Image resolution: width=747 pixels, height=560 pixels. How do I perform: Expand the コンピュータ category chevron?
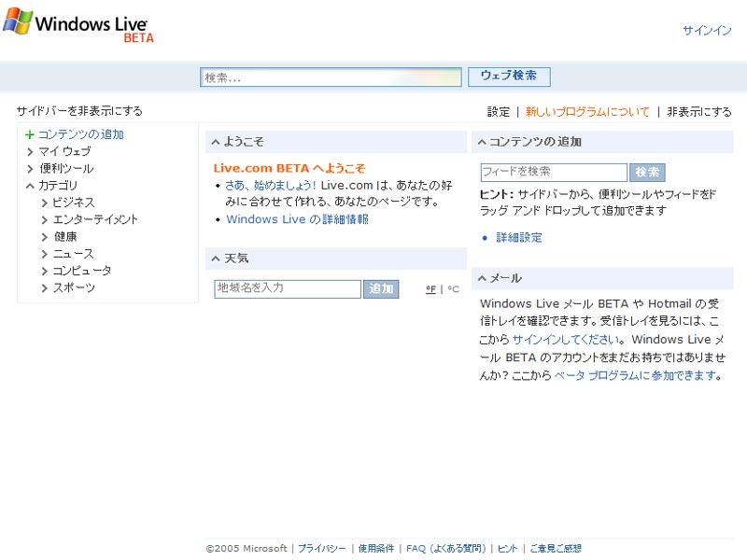pyautogui.click(x=44, y=272)
